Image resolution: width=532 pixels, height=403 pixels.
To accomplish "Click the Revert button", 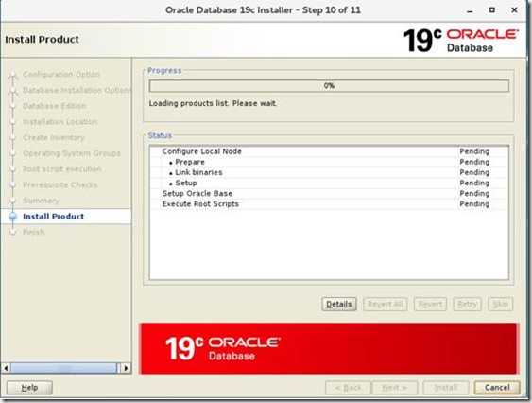I will [x=430, y=304].
